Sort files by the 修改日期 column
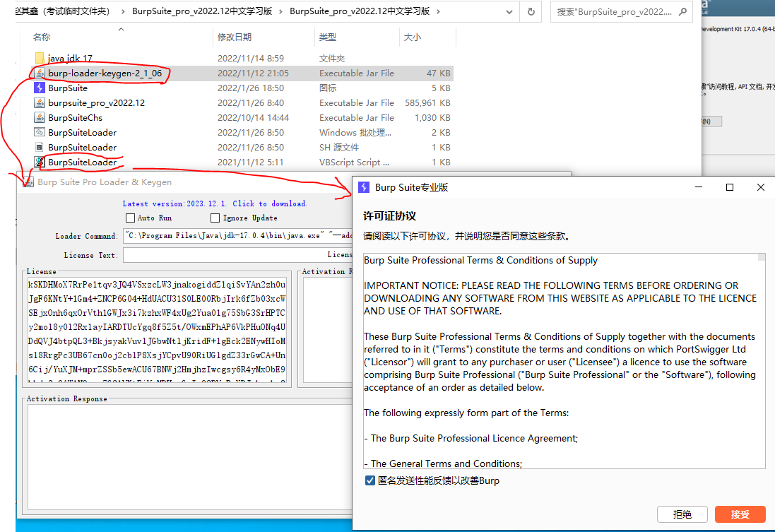Viewport: 775px width, 532px height. (235, 37)
